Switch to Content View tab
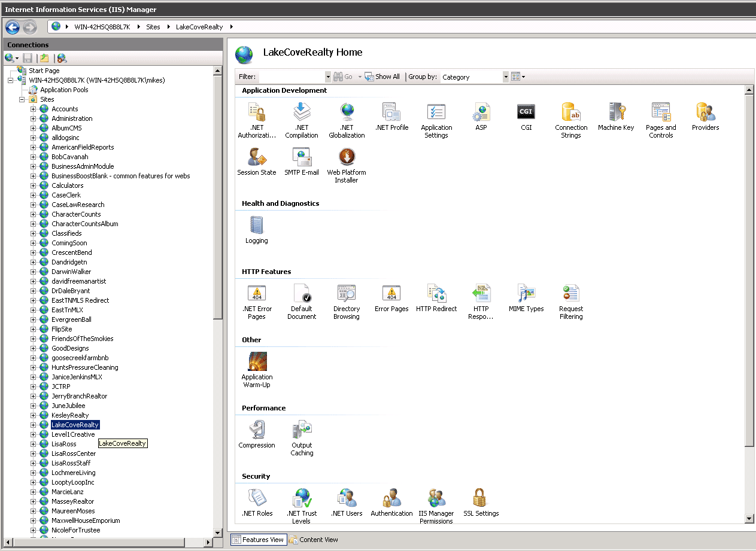 [x=314, y=540]
